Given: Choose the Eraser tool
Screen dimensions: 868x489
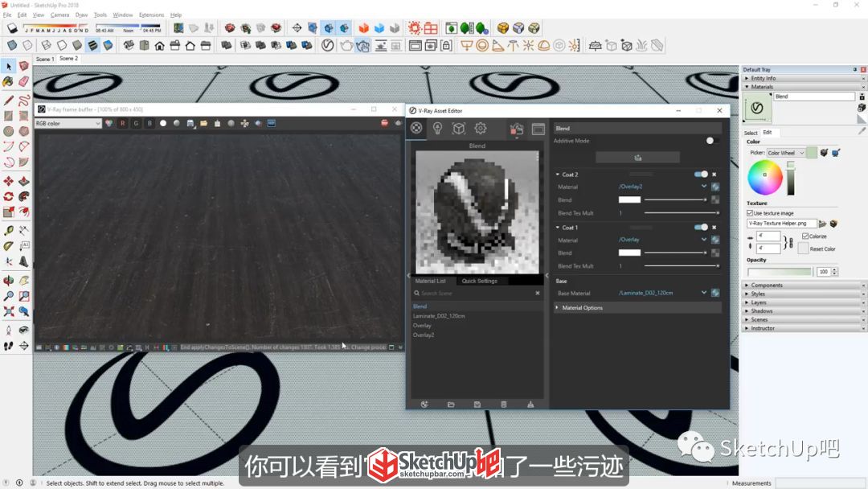Looking at the screenshot, I should 24,82.
